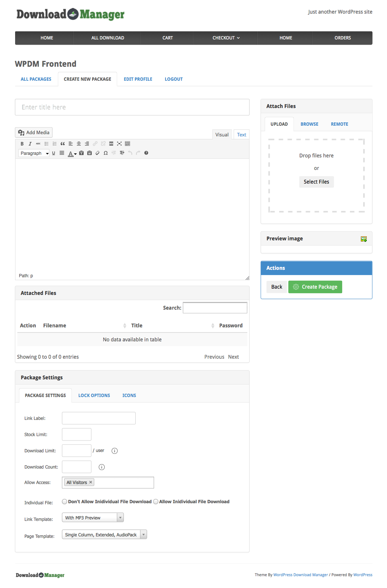Enter fullscreen distraction-free writing mode

[x=119, y=144]
